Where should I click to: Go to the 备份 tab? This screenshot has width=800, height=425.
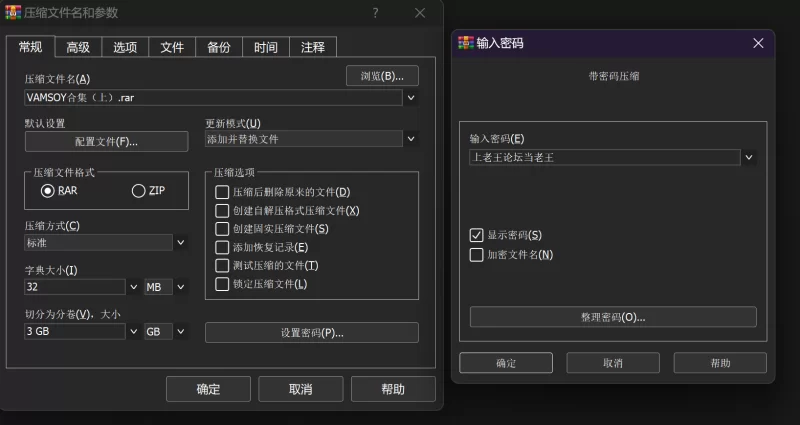pyautogui.click(x=219, y=47)
